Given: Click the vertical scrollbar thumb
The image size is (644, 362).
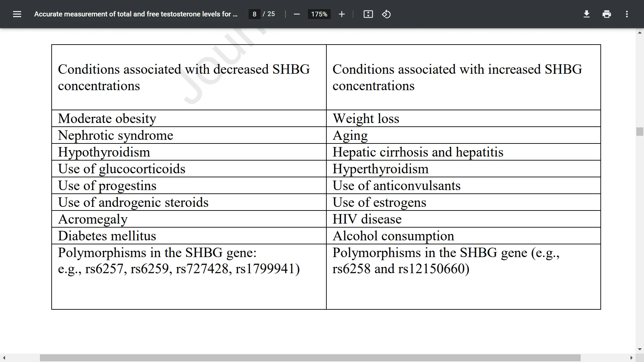Looking at the screenshot, I should click(x=640, y=132).
